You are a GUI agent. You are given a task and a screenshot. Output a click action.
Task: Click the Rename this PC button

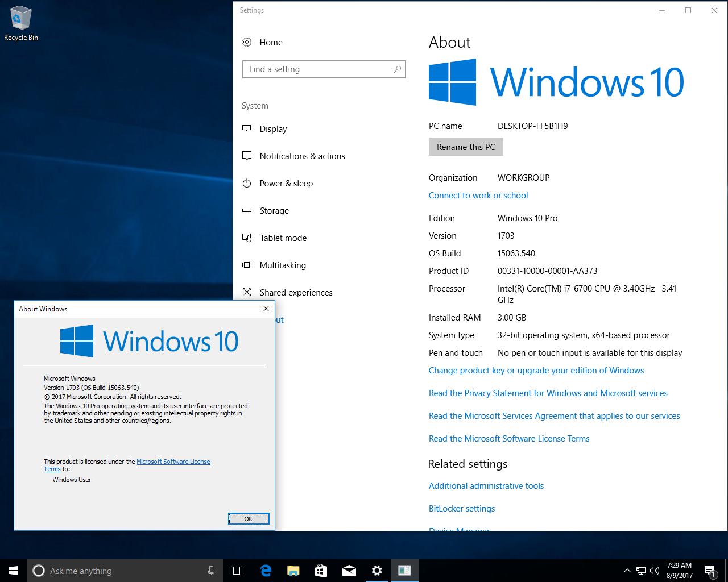coord(466,147)
